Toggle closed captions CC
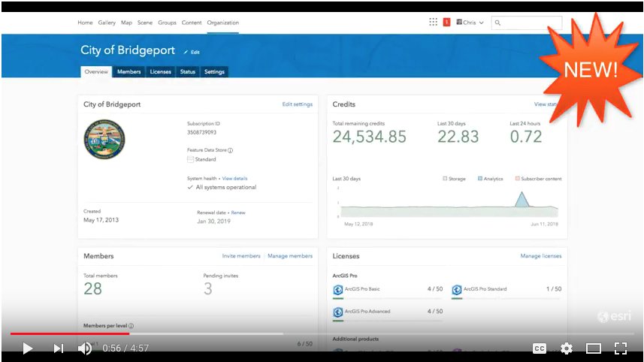This screenshot has height=362, width=644. [540, 348]
